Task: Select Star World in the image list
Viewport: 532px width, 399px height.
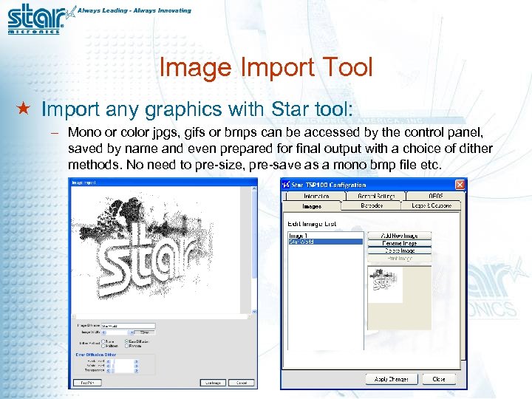Action: [x=325, y=242]
